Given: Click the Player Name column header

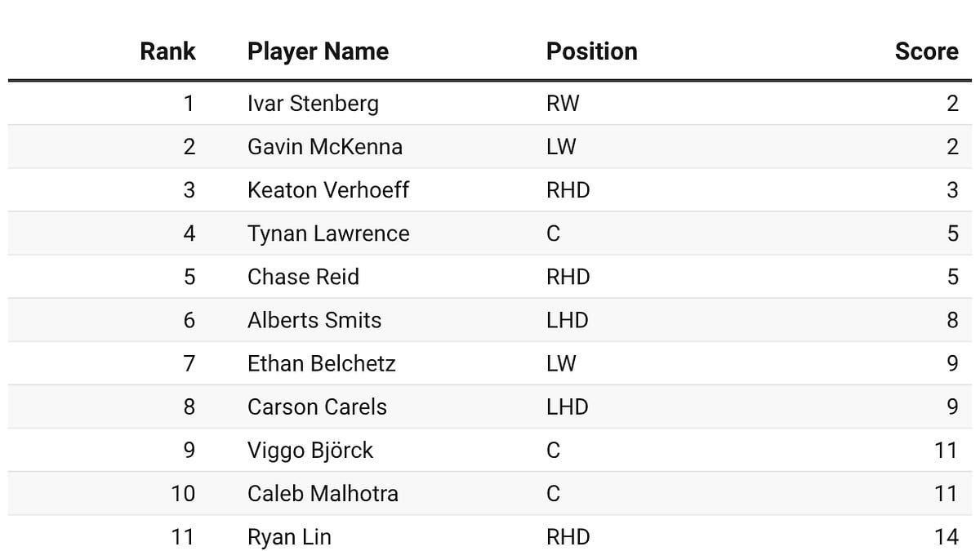Looking at the screenshot, I should click(318, 51).
